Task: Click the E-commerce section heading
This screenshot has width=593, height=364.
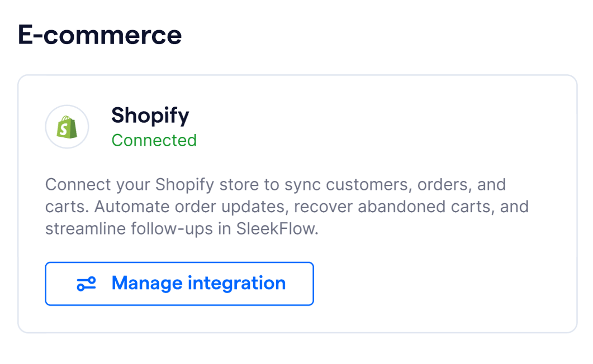Action: tap(100, 35)
